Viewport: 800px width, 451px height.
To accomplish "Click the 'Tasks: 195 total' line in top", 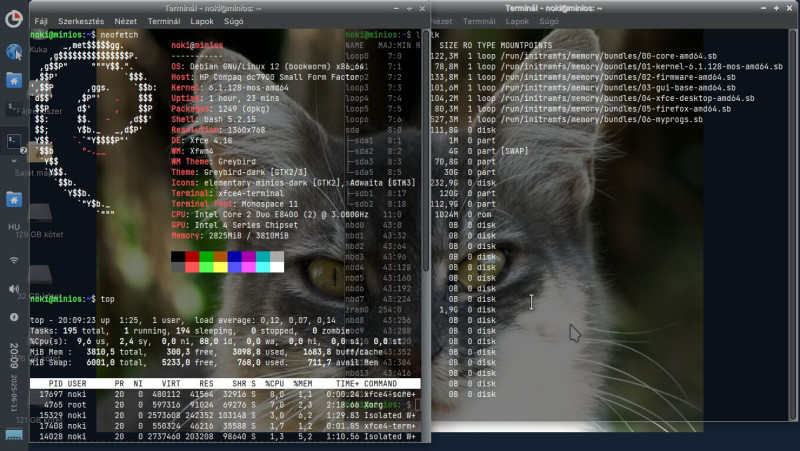I will coord(189,331).
